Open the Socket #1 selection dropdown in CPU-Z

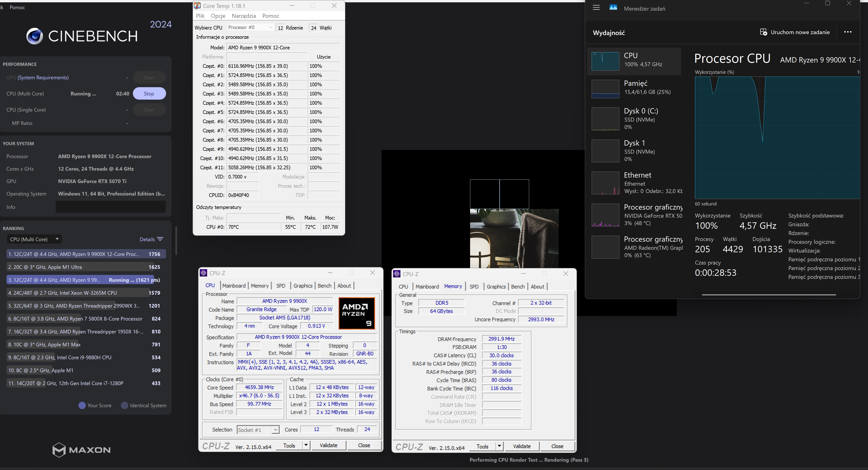pyautogui.click(x=258, y=430)
